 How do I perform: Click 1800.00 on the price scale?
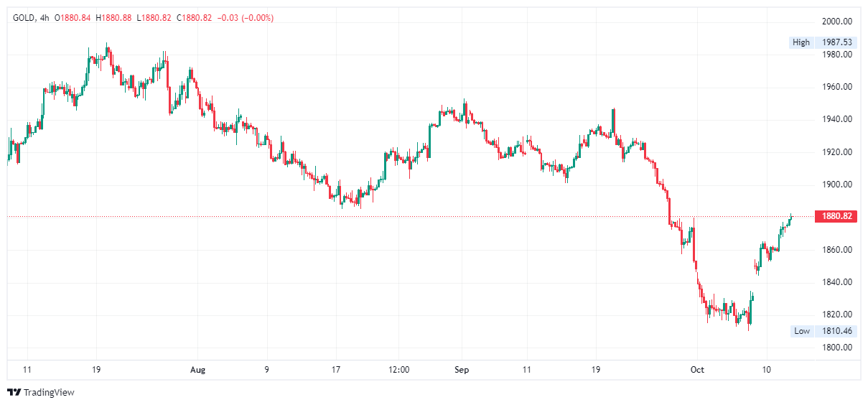837,348
